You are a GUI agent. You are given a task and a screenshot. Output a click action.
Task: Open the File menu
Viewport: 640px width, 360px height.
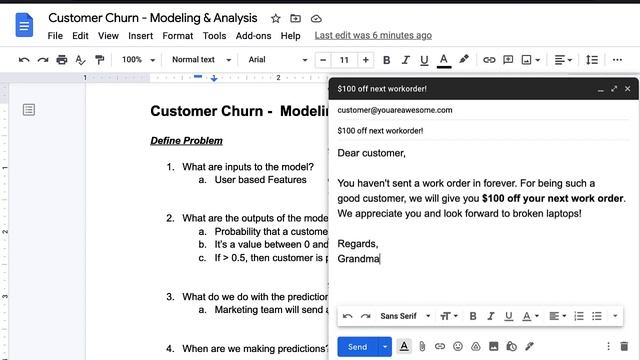[55, 36]
